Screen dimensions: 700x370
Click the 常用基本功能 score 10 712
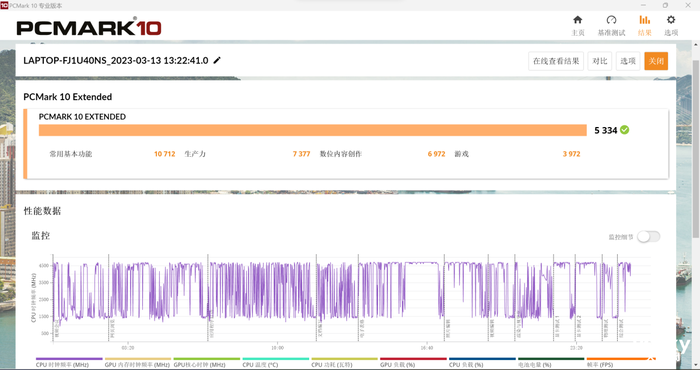point(164,154)
